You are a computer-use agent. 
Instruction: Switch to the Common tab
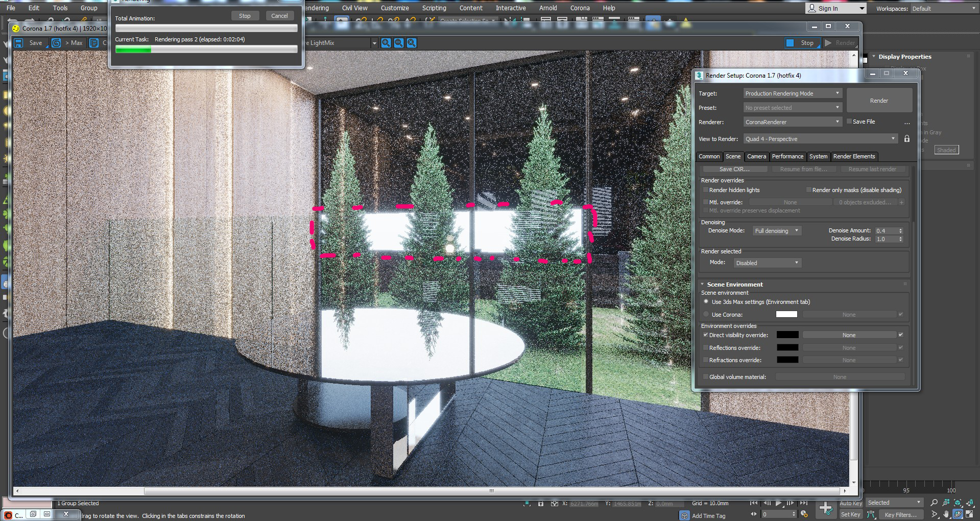point(709,156)
